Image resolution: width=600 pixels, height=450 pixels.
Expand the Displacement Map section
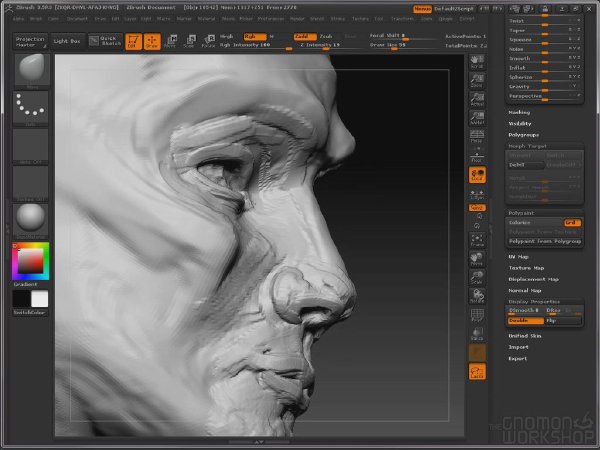tap(533, 279)
